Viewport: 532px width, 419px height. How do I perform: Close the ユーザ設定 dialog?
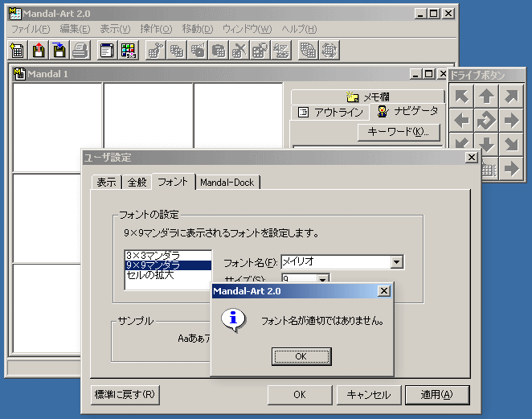472,157
